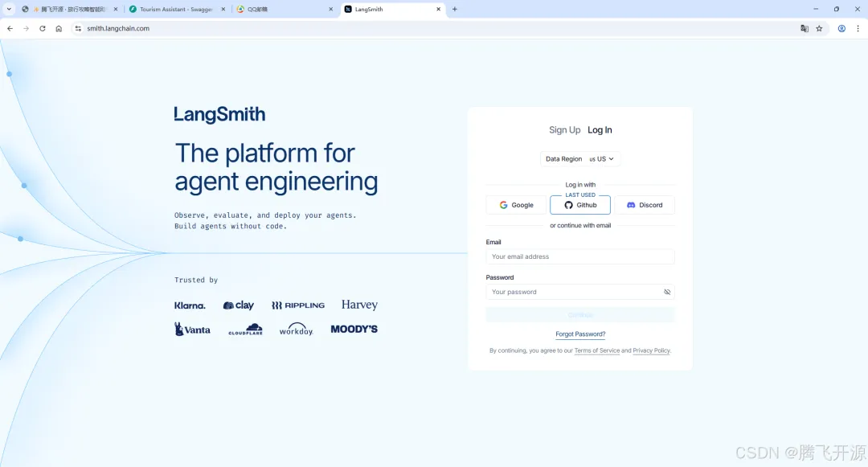Screen dimensions: 868x467
Task: Click 'The platform for agent engineering' heading
Action: pos(276,167)
